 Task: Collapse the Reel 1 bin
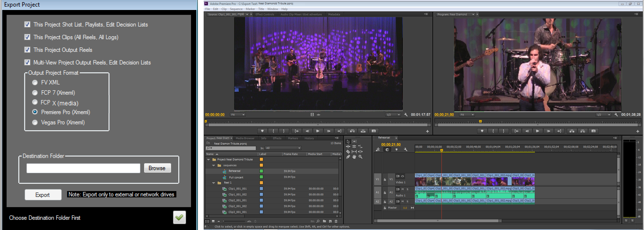pos(213,183)
